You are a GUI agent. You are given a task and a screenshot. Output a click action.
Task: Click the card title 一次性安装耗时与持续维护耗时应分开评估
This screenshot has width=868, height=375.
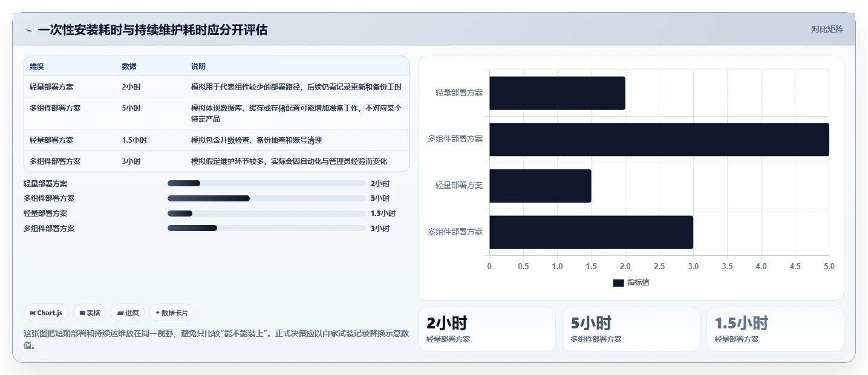click(x=152, y=30)
